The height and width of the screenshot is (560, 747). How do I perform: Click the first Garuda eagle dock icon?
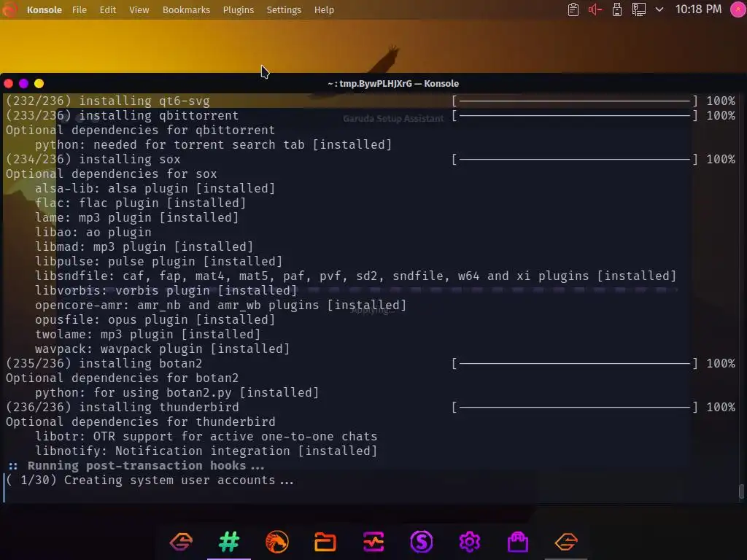tap(181, 542)
